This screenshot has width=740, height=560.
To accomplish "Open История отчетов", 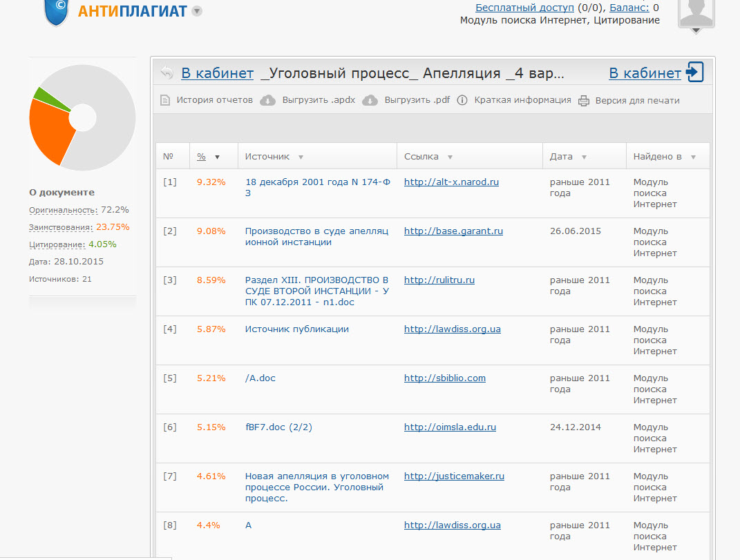I will (215, 100).
